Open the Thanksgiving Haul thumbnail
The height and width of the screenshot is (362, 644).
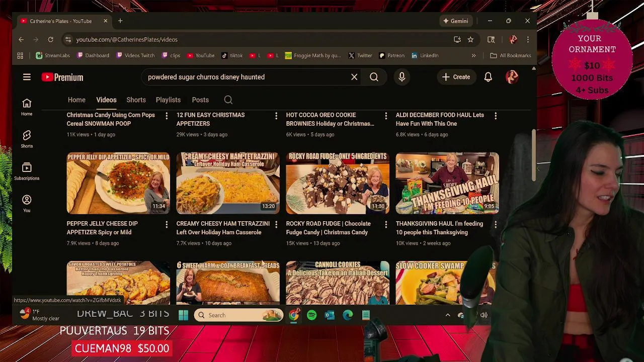click(x=447, y=184)
